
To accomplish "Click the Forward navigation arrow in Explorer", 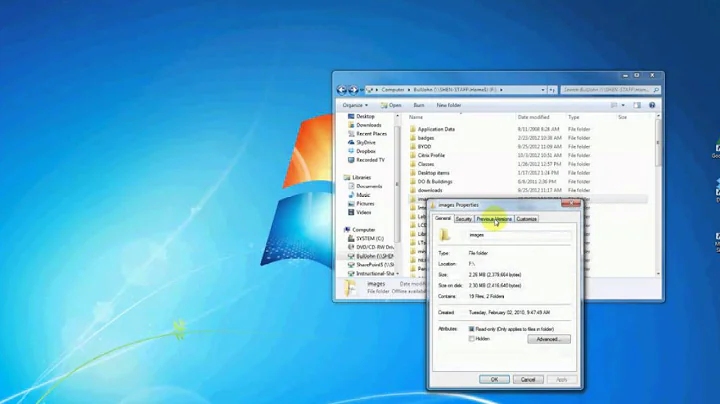I will tap(353, 90).
